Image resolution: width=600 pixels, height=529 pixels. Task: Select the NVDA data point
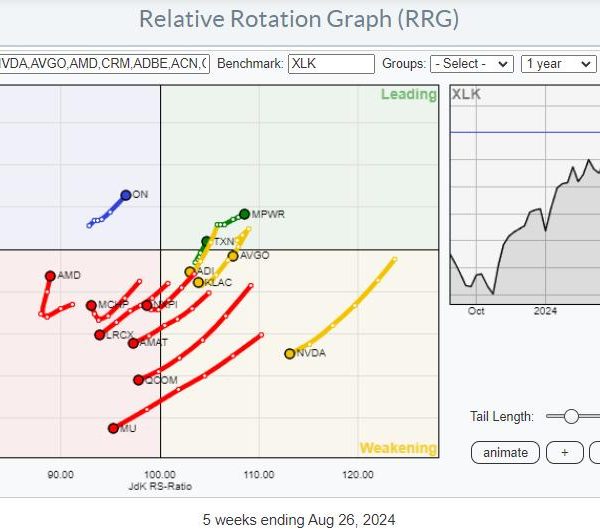point(290,354)
